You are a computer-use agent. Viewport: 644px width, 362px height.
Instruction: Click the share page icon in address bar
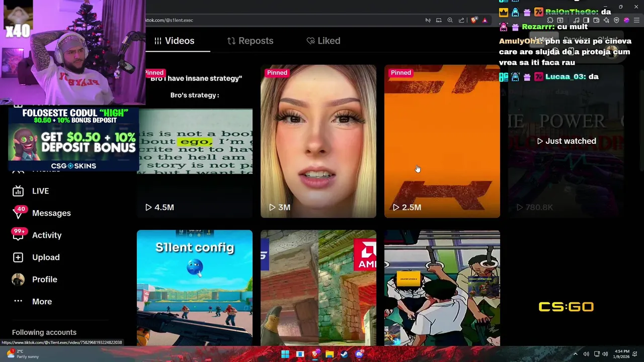tap(461, 20)
